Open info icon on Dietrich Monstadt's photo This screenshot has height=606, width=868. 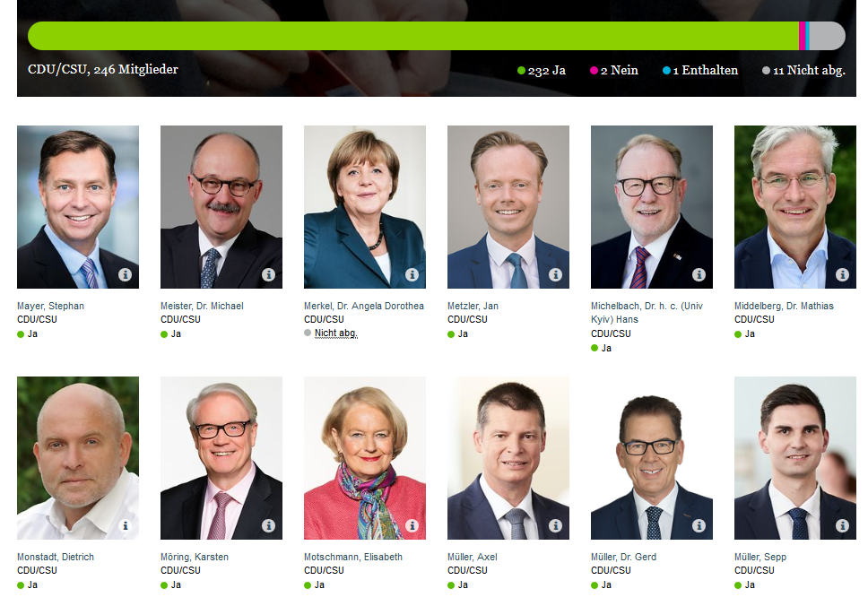click(126, 525)
